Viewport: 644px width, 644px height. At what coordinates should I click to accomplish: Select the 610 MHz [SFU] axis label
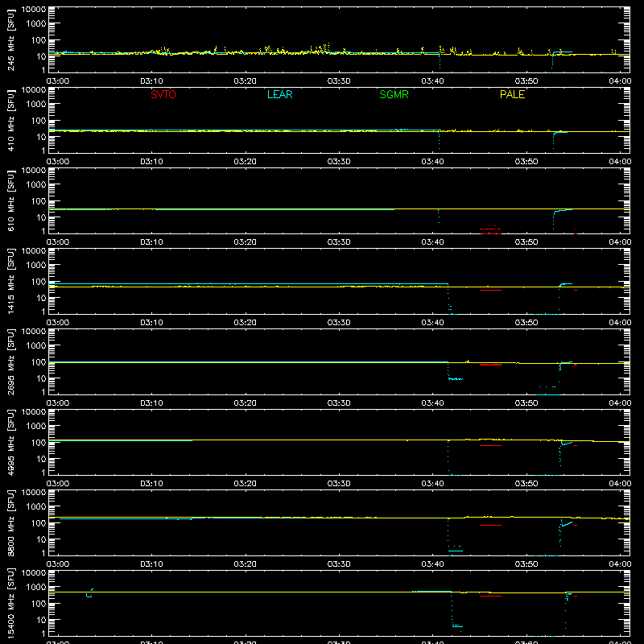coord(11,202)
